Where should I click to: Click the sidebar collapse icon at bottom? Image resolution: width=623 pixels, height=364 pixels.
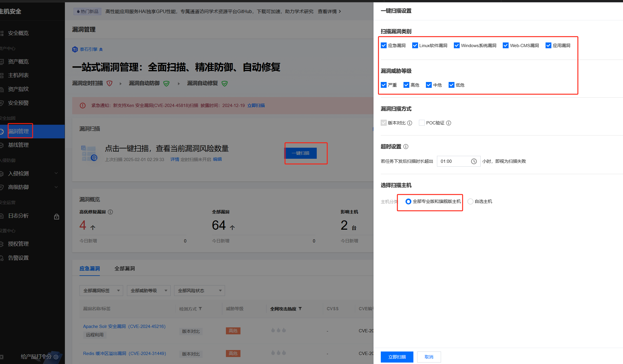coord(2,357)
